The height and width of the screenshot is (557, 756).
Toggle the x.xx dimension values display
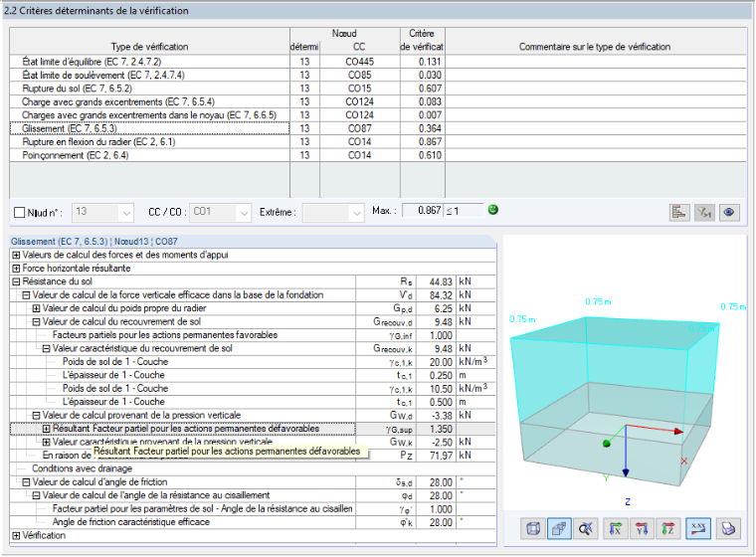click(698, 528)
